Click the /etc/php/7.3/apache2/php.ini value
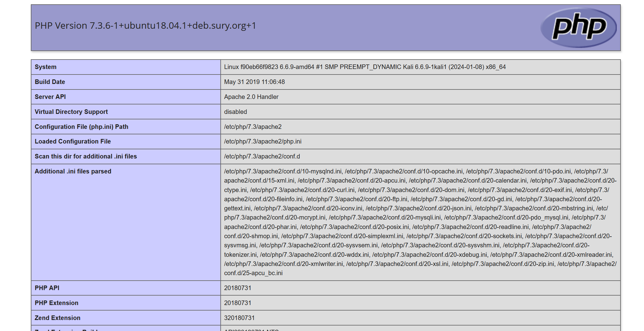Image resolution: width=644 pixels, height=331 pixels. click(x=262, y=141)
